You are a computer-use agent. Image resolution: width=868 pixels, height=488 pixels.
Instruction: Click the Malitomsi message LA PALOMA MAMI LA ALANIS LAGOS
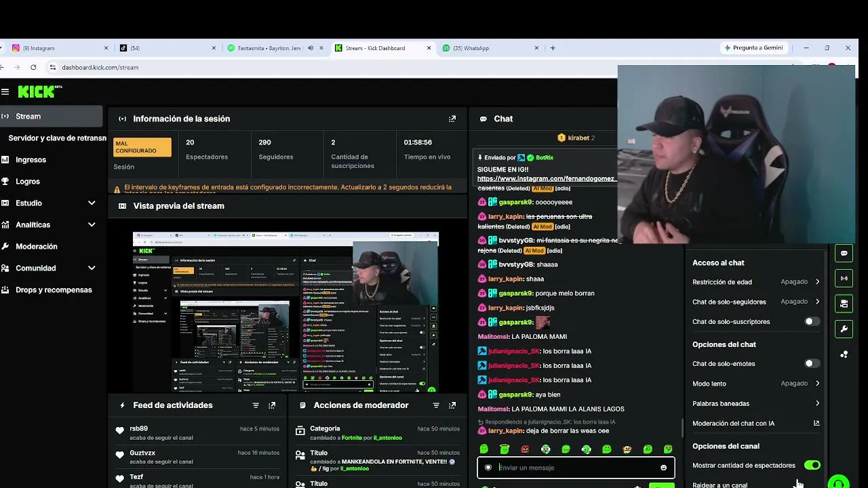551,409
